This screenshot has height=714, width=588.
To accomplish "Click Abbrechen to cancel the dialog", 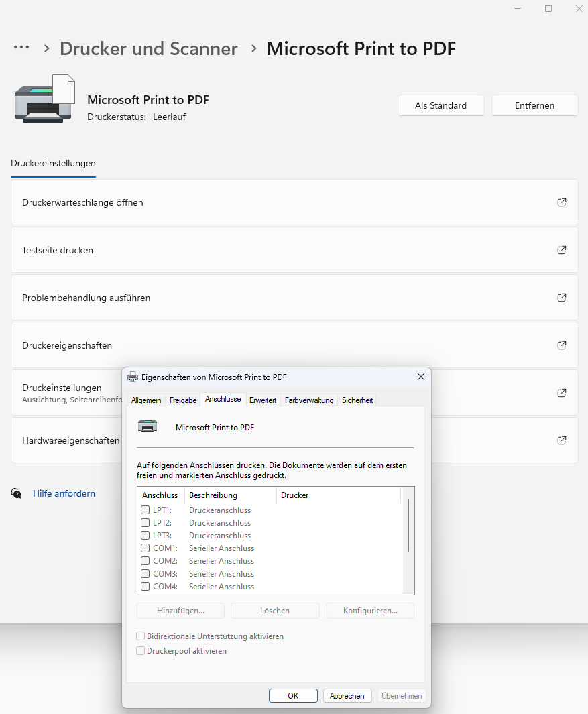I will pos(347,695).
